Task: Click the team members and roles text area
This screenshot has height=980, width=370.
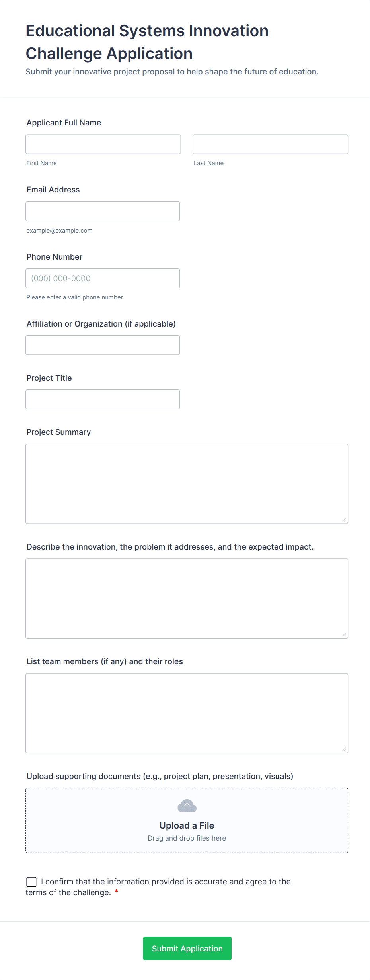Action: pyautogui.click(x=187, y=713)
